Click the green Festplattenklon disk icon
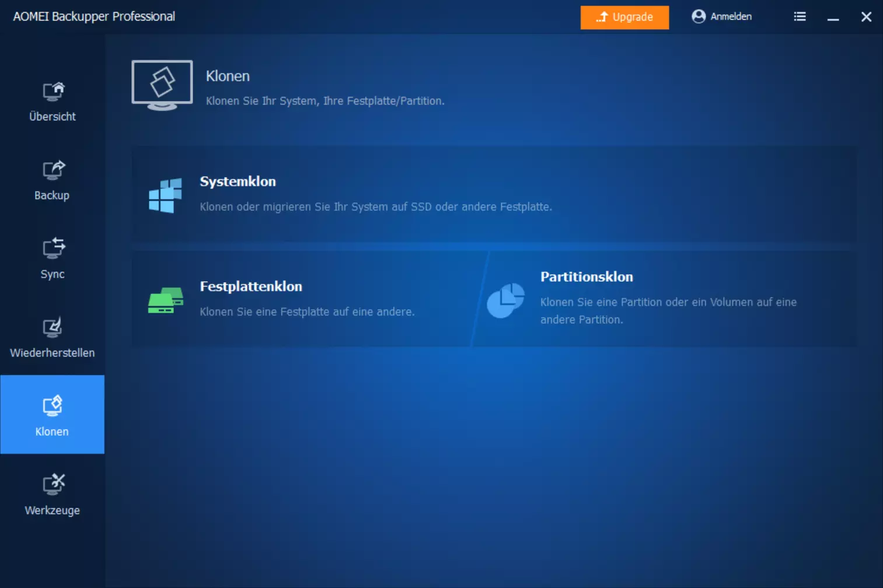 coord(166,300)
